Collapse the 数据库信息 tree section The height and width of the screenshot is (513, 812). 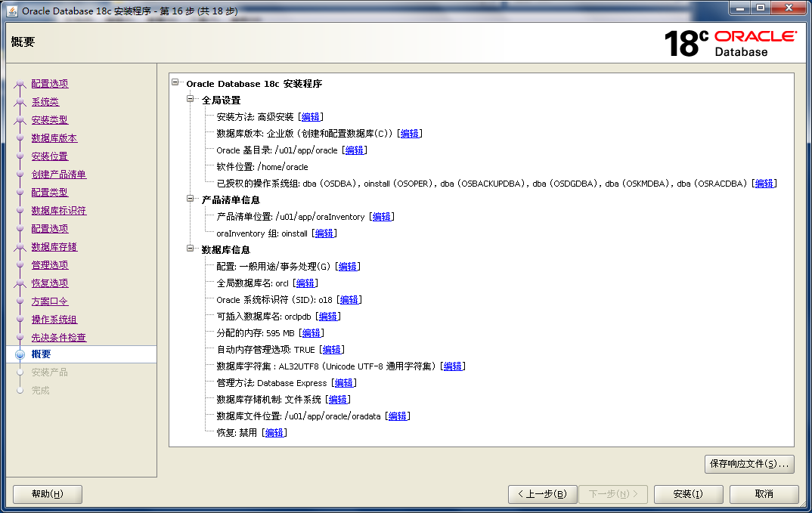tap(191, 250)
